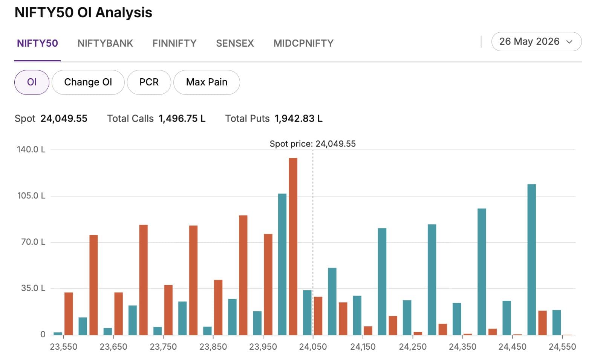Open the 26 May 2026 expiry dropdown
This screenshot has width=603, height=364.
pyautogui.click(x=536, y=41)
